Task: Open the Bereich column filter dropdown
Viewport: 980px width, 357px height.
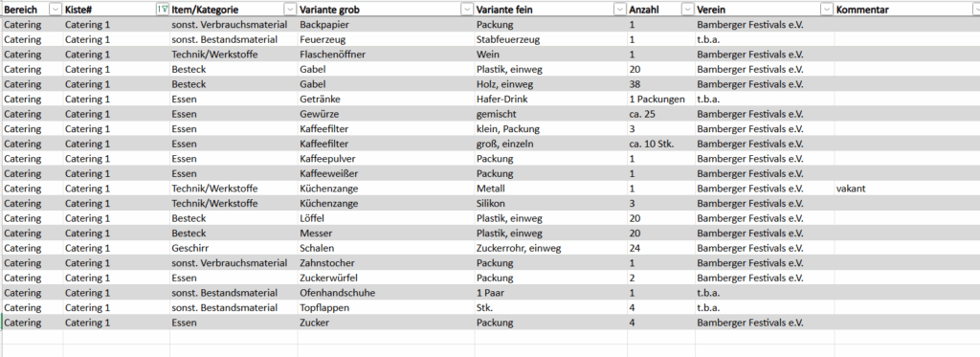Action: [56, 10]
